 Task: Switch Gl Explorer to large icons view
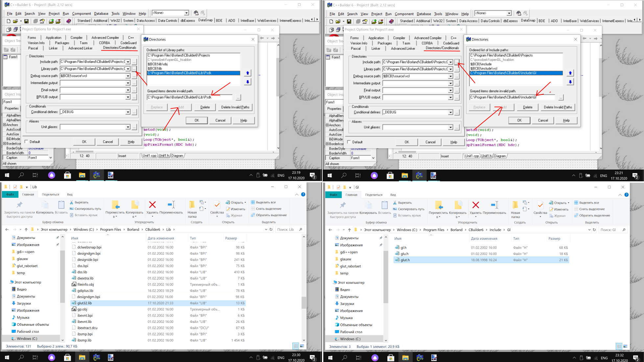(x=625, y=346)
